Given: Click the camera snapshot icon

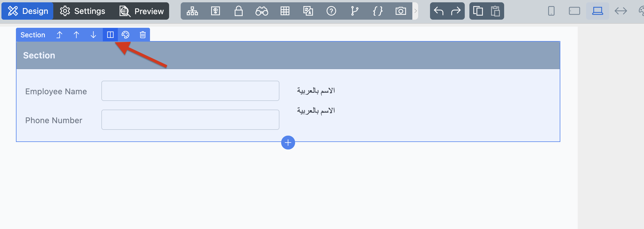Looking at the screenshot, I should point(401,11).
